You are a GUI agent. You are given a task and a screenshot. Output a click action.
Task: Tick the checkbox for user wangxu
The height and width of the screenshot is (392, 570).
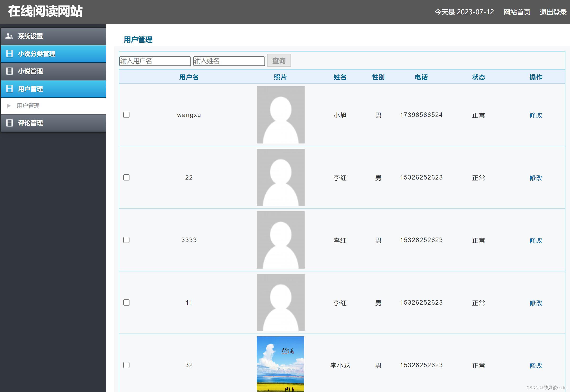tap(126, 115)
